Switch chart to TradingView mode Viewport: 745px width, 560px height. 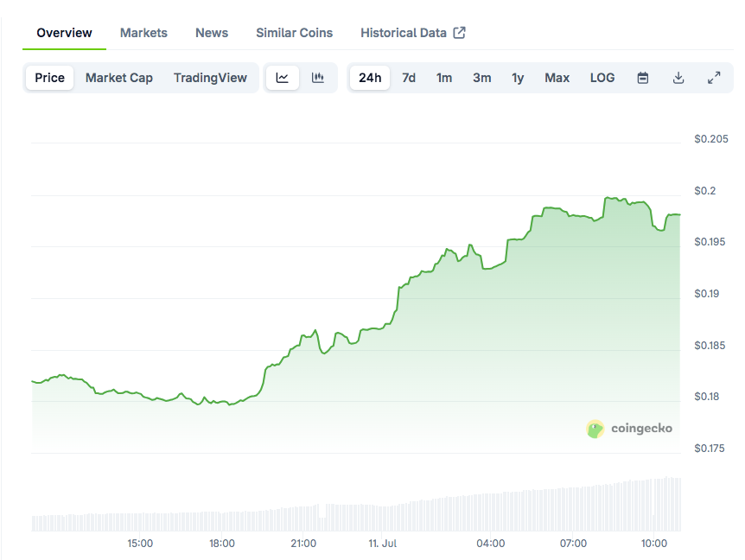[210, 78]
